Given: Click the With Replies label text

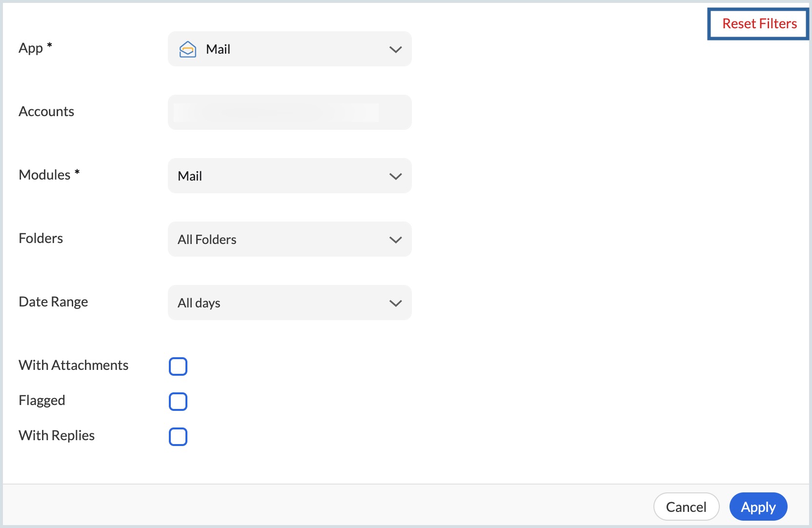Looking at the screenshot, I should (x=57, y=435).
